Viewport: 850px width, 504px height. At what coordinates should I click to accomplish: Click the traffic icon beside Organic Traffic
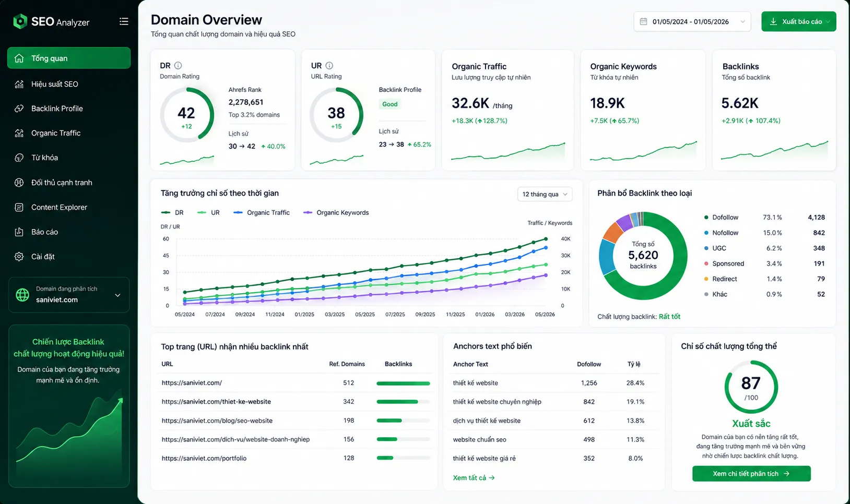[19, 133]
